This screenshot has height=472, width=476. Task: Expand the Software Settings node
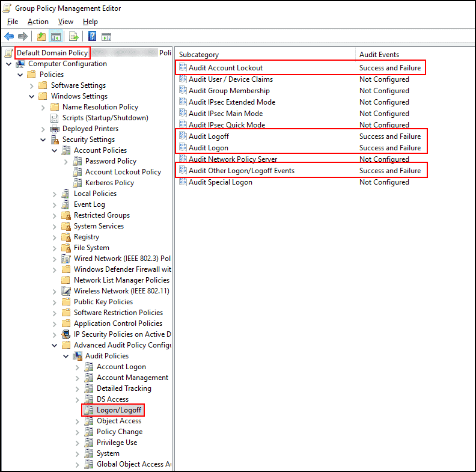32,85
